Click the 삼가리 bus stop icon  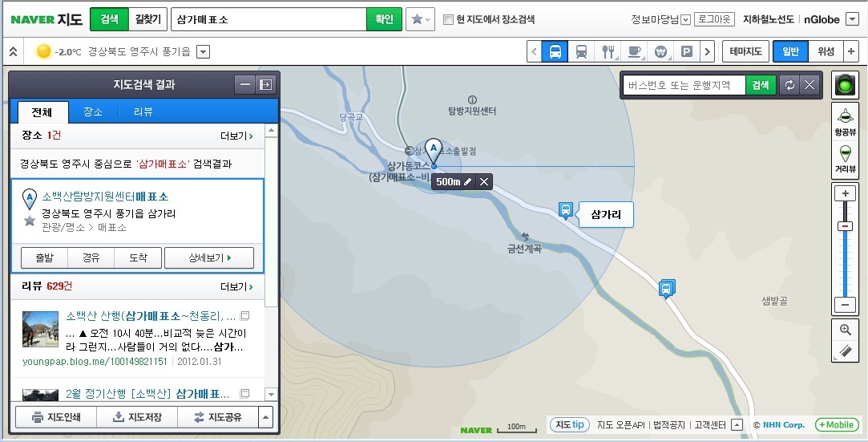[565, 210]
